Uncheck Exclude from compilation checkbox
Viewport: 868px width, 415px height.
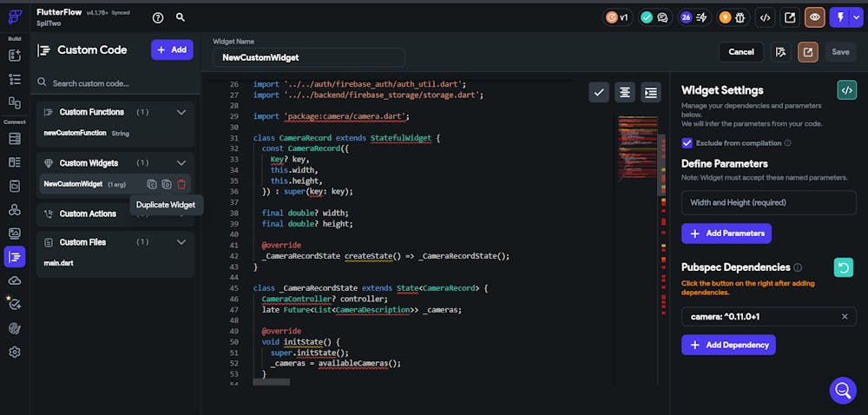(687, 142)
